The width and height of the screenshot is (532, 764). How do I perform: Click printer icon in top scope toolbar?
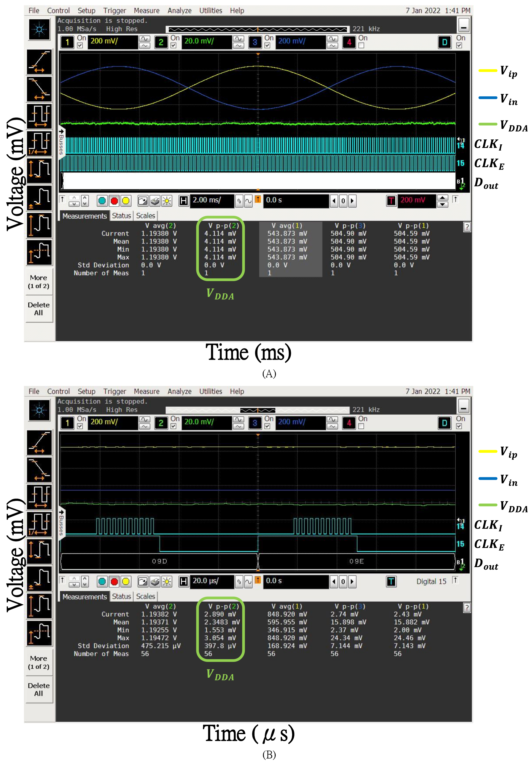(155, 201)
